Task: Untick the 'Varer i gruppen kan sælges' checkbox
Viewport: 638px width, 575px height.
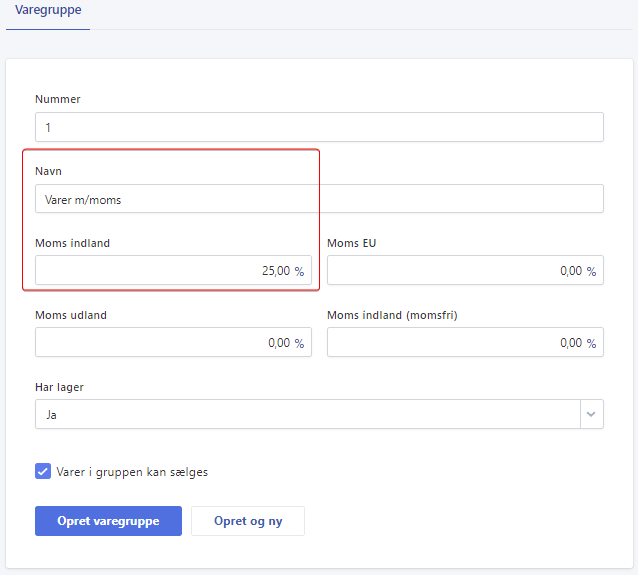Action: click(x=43, y=472)
